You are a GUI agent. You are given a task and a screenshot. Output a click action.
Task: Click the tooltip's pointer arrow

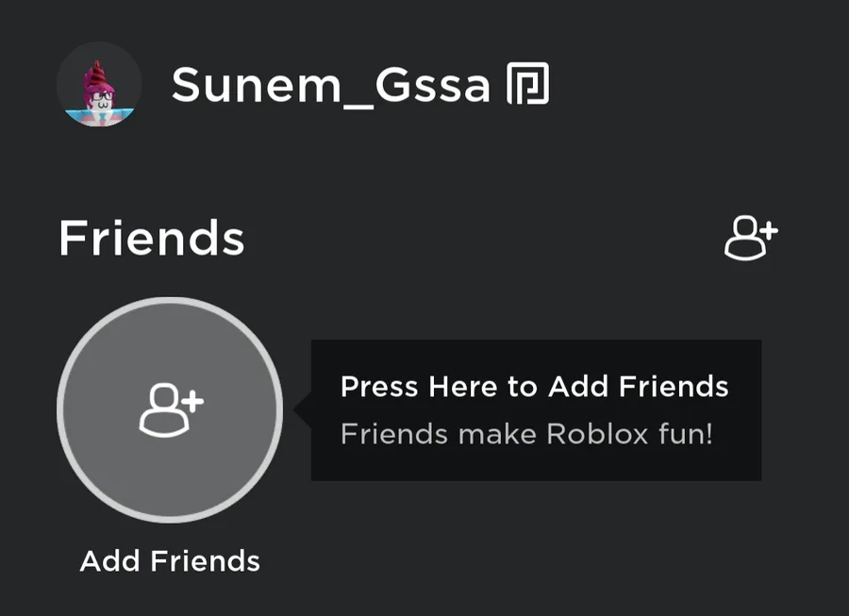coord(302,410)
